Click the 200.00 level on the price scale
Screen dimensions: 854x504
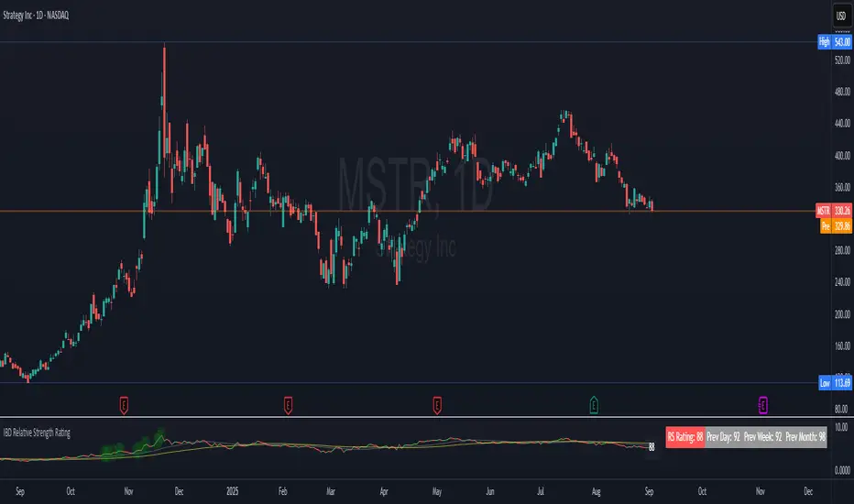(x=842, y=314)
